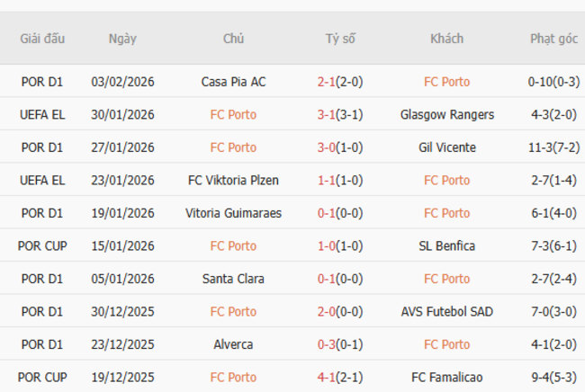Screen dimensions: 585x392
Task: Click the AVS Futebol SAD team name
Action: click(446, 312)
